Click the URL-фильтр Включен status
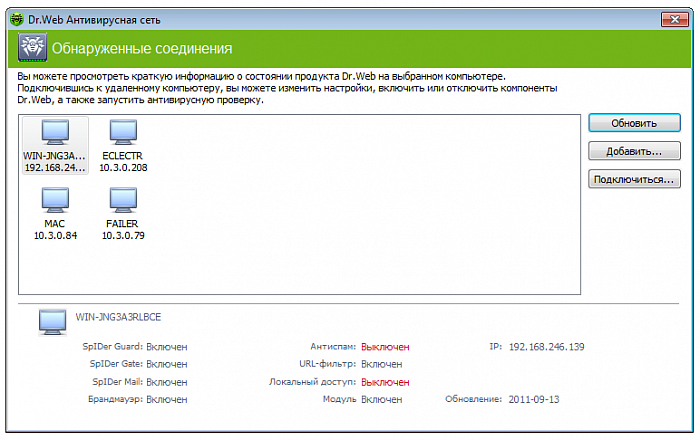The image size is (700, 440). [x=382, y=364]
